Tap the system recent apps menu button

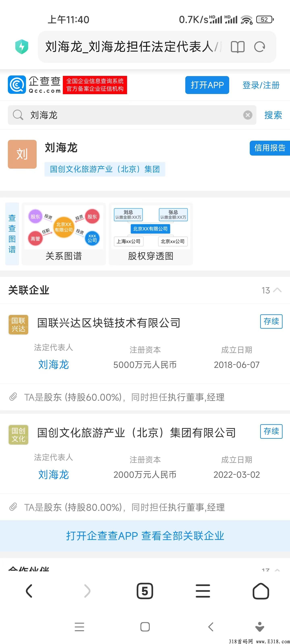(79, 627)
